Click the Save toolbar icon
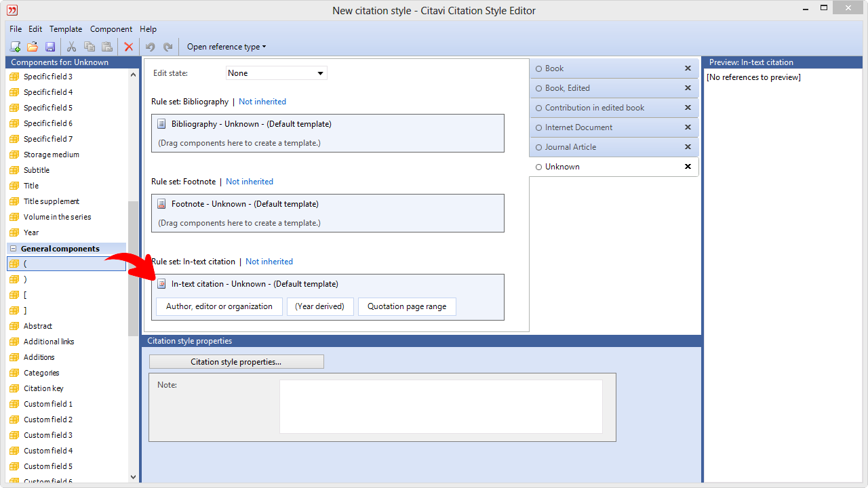Screen dimensions: 868x488 tap(50, 47)
